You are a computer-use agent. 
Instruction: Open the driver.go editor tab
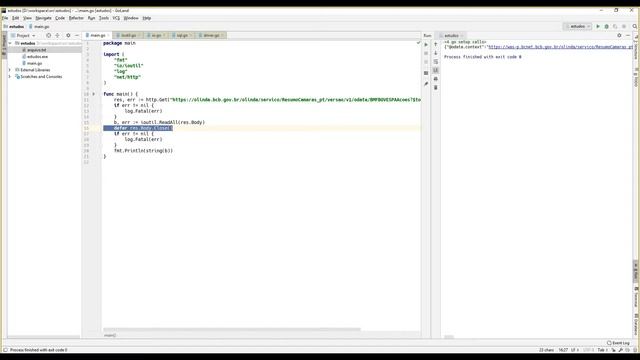coord(211,36)
